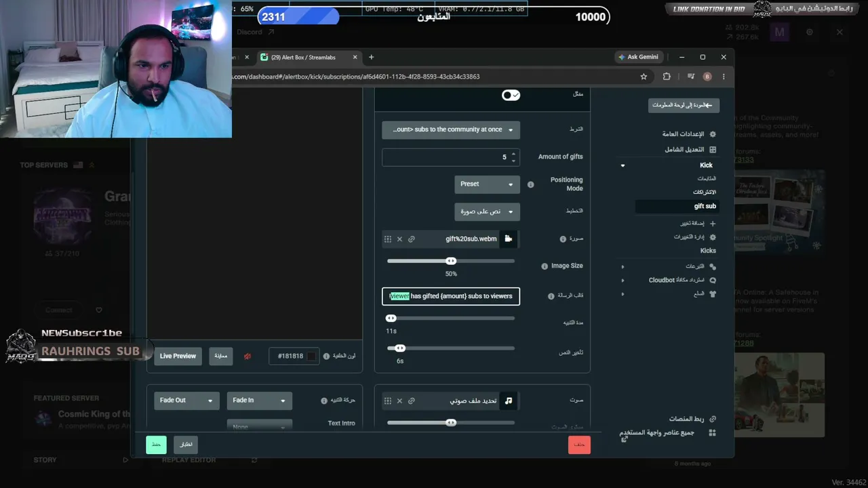Close the Alert Box / Streamlabs tab

pos(355,58)
